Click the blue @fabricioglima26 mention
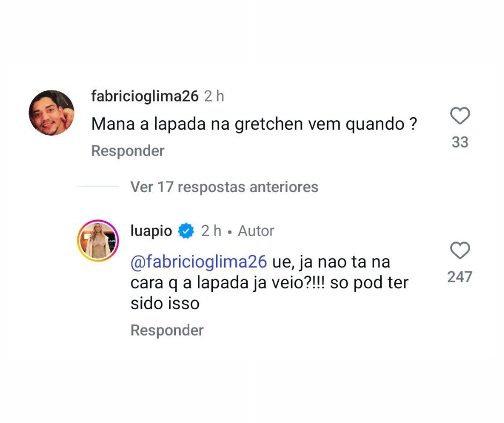The height and width of the screenshot is (423, 504). (198, 262)
